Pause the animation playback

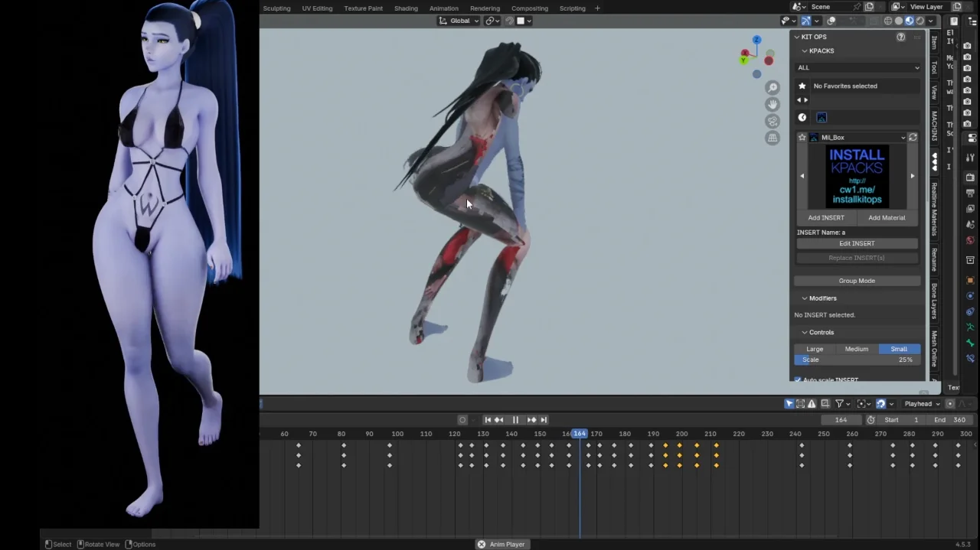(x=515, y=420)
